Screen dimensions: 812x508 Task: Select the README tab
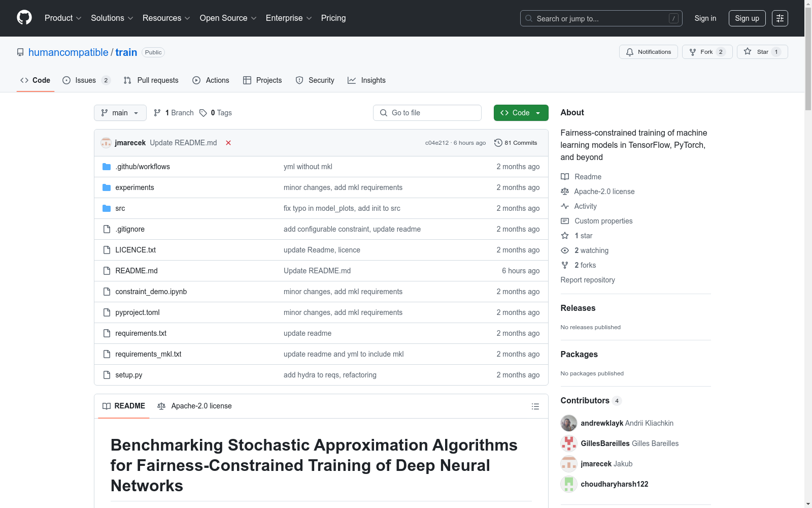click(124, 406)
